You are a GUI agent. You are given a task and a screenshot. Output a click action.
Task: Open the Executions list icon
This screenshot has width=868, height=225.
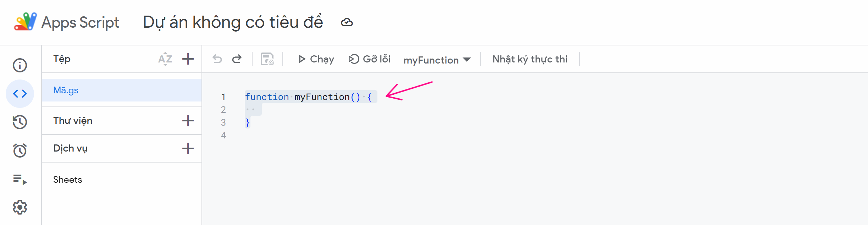(20, 179)
